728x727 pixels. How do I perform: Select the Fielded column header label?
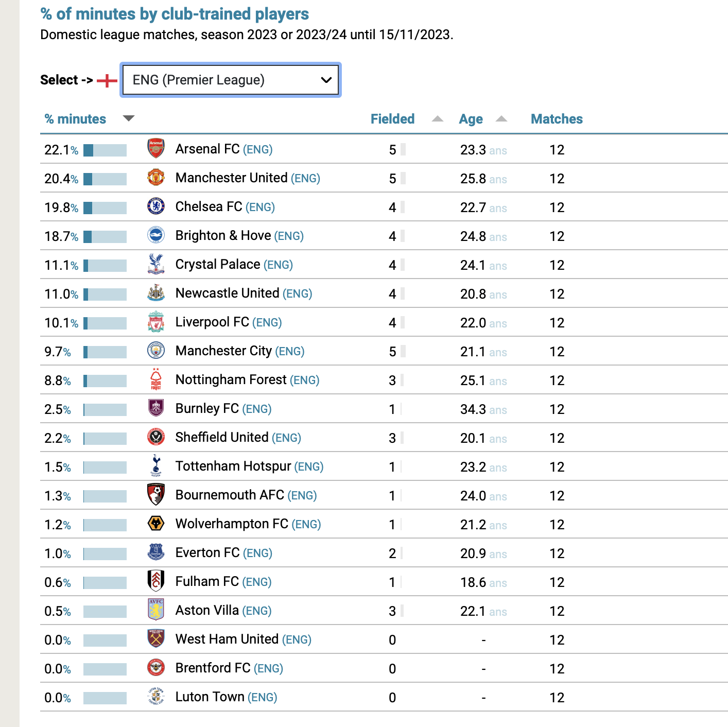pos(392,119)
